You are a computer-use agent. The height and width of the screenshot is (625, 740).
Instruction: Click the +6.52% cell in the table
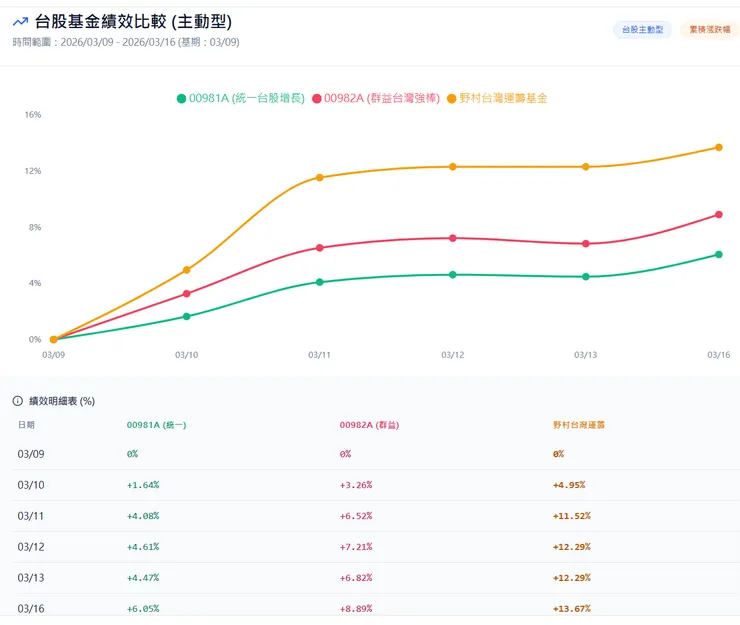click(356, 516)
